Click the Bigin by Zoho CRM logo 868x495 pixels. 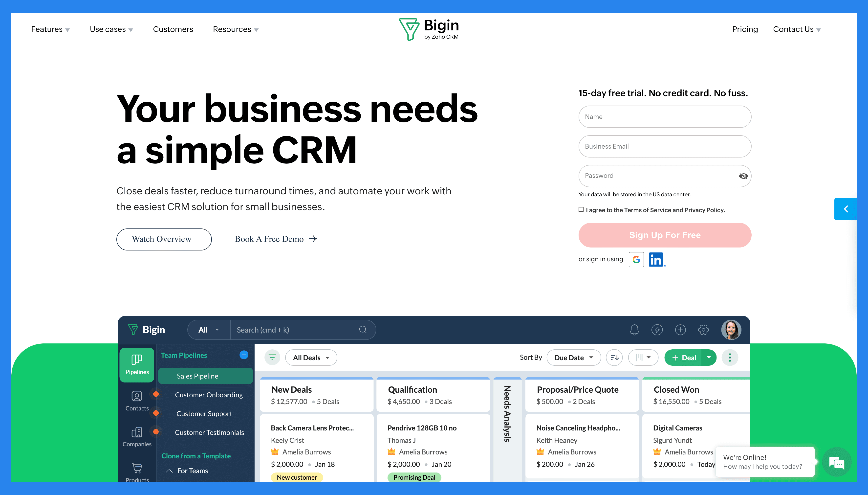[x=429, y=29]
